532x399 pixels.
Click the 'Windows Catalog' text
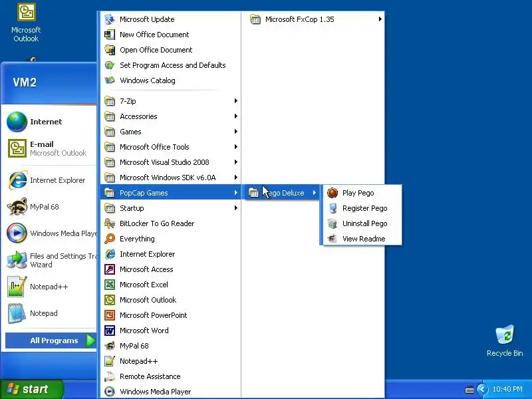point(148,80)
